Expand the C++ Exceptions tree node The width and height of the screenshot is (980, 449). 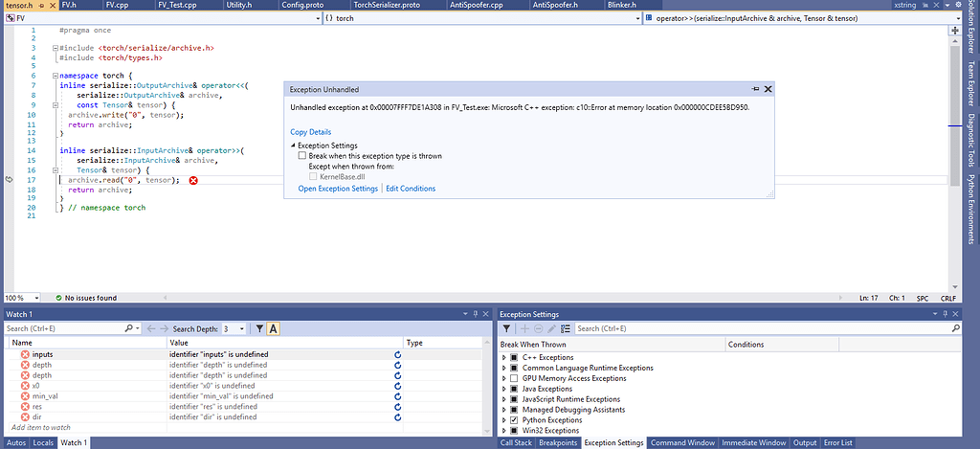click(x=504, y=357)
